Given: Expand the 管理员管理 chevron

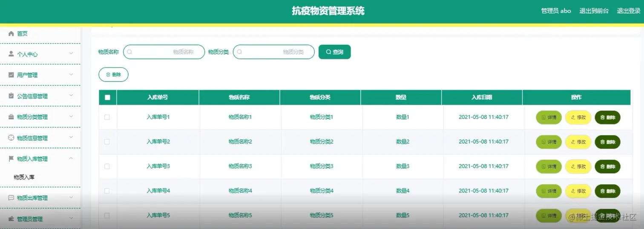Looking at the screenshot, I should (71, 218).
